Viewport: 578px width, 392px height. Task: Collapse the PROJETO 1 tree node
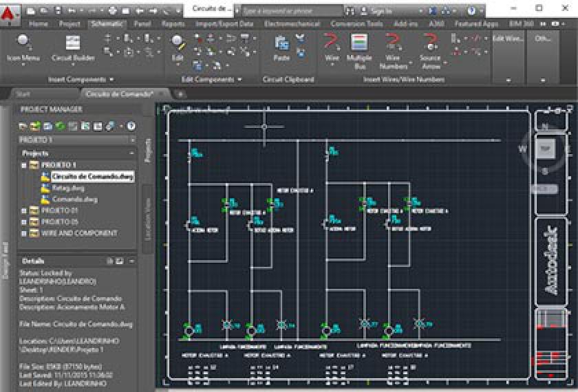point(25,166)
